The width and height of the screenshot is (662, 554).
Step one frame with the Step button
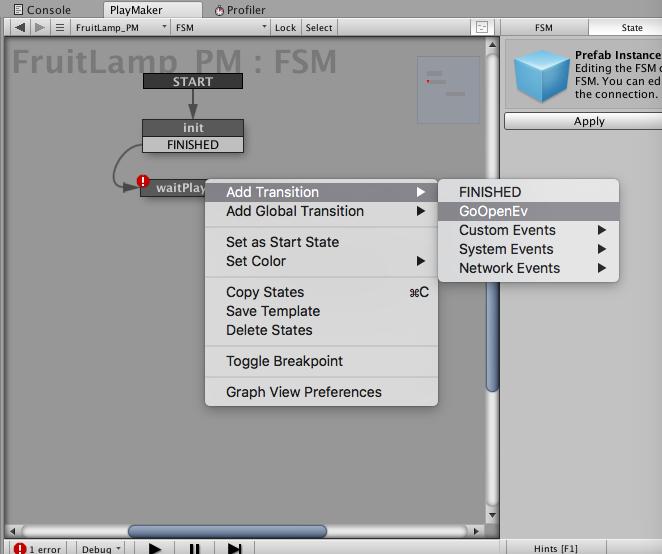coord(234,548)
